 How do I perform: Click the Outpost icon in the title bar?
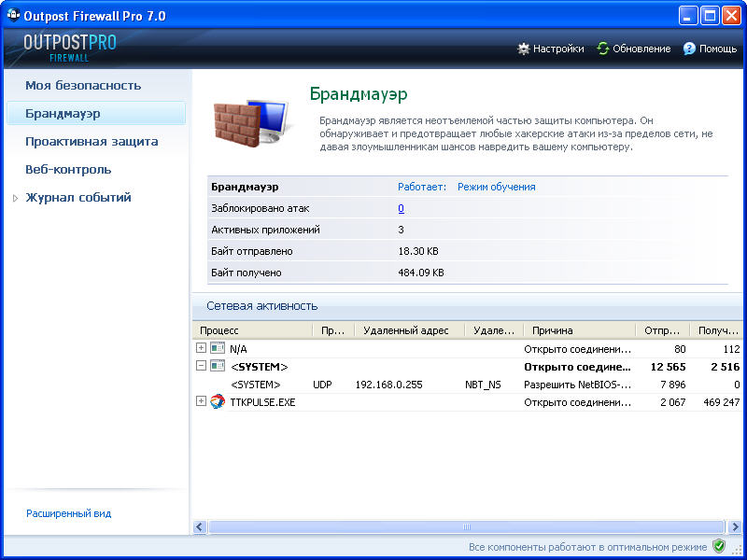point(13,15)
